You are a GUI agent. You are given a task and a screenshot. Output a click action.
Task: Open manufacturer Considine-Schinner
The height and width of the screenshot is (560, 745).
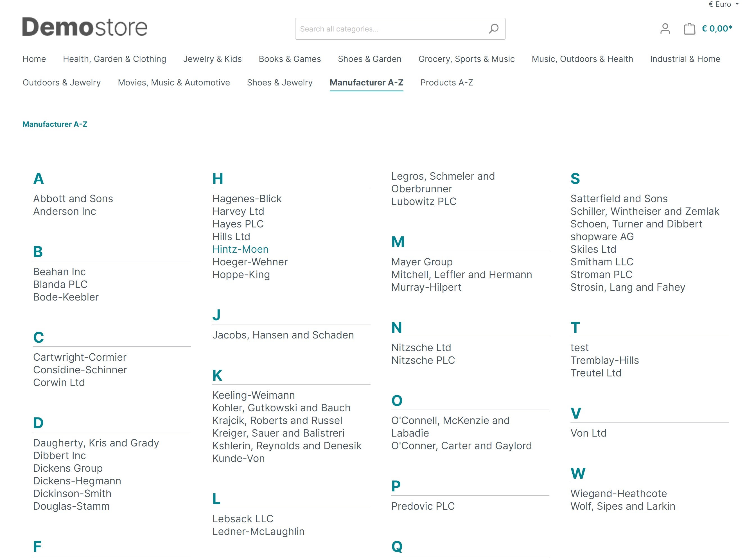click(x=80, y=370)
